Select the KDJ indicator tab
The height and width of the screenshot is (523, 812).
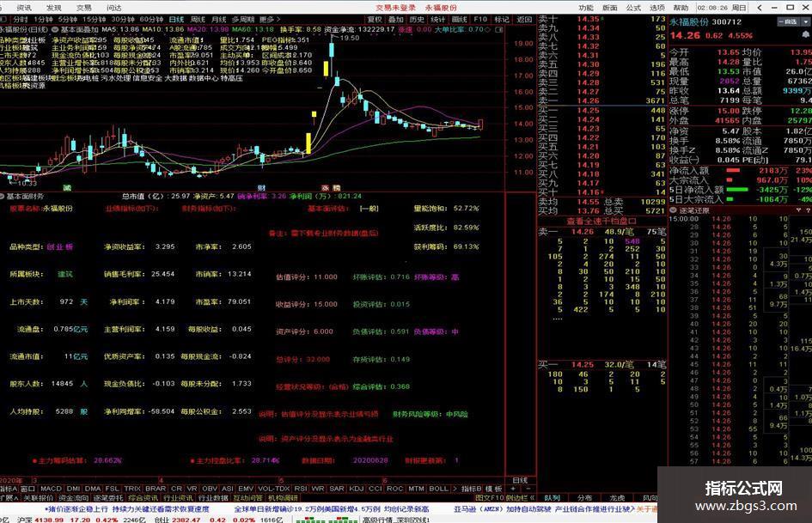357,489
